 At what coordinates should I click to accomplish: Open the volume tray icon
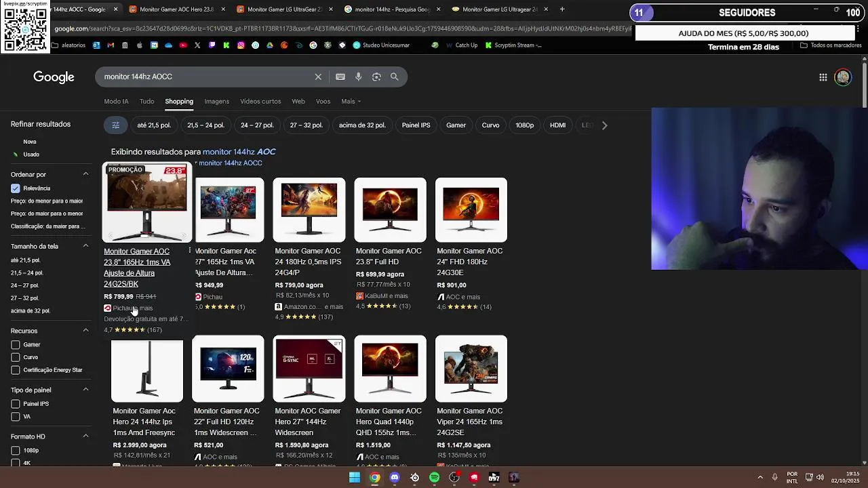[x=820, y=477]
